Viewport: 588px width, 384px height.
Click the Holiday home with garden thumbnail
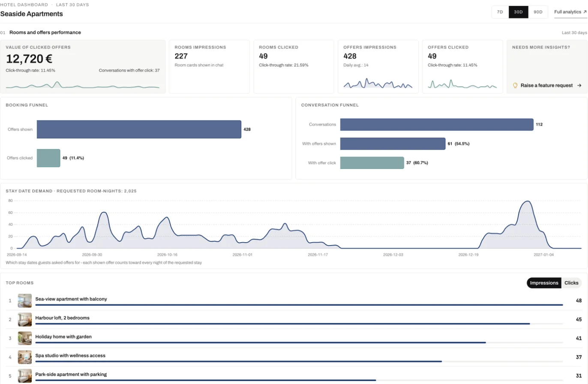click(x=25, y=338)
